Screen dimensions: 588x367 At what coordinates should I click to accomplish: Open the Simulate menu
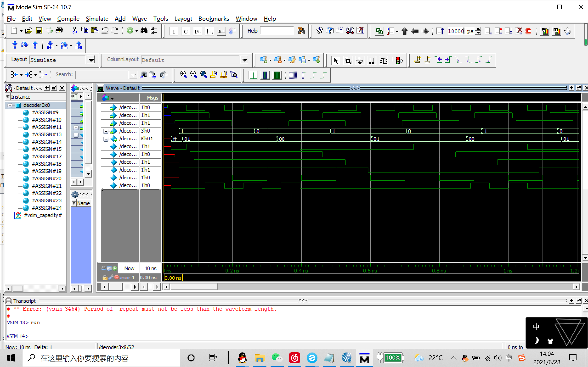coord(97,19)
